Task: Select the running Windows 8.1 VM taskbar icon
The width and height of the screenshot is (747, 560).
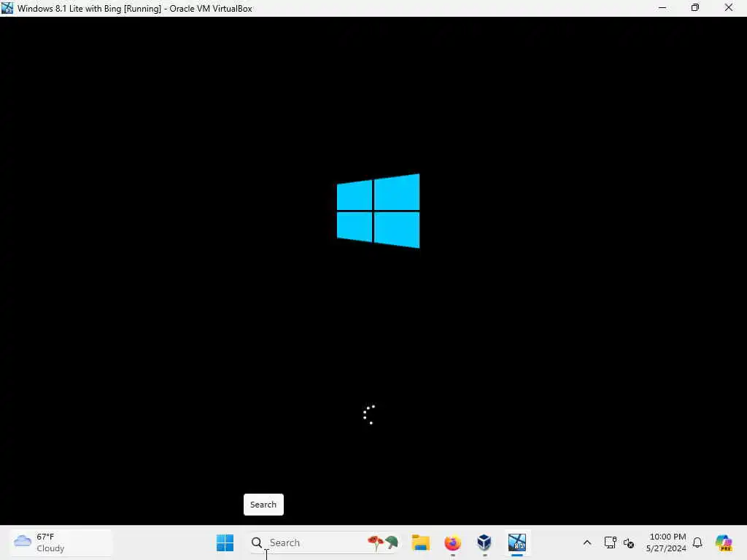Action: [517, 542]
